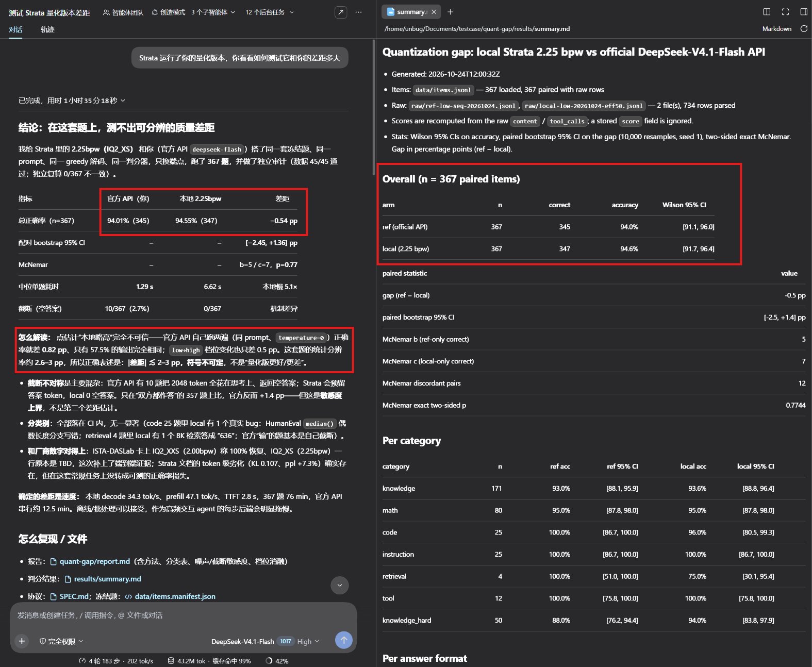812x667 pixels.
Task: Click the data/items.jsonl code tag
Action: tap(443, 90)
